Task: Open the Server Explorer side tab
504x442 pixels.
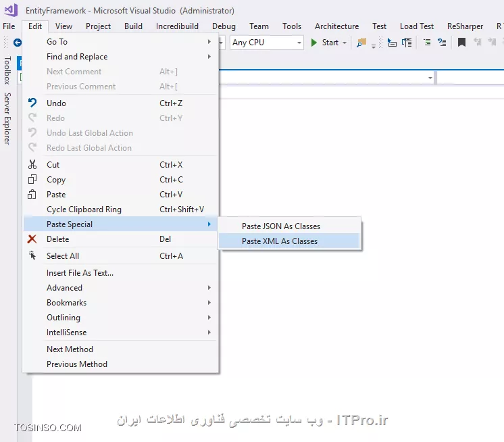Action: point(7,119)
